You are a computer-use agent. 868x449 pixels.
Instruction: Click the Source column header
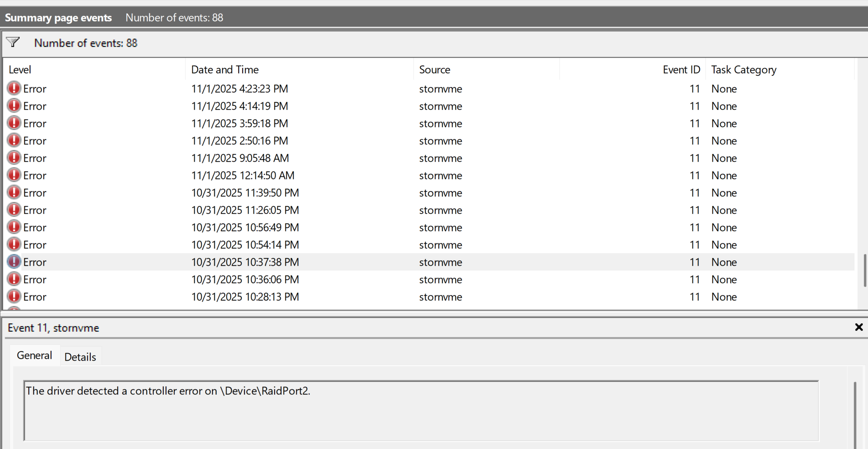(434, 69)
